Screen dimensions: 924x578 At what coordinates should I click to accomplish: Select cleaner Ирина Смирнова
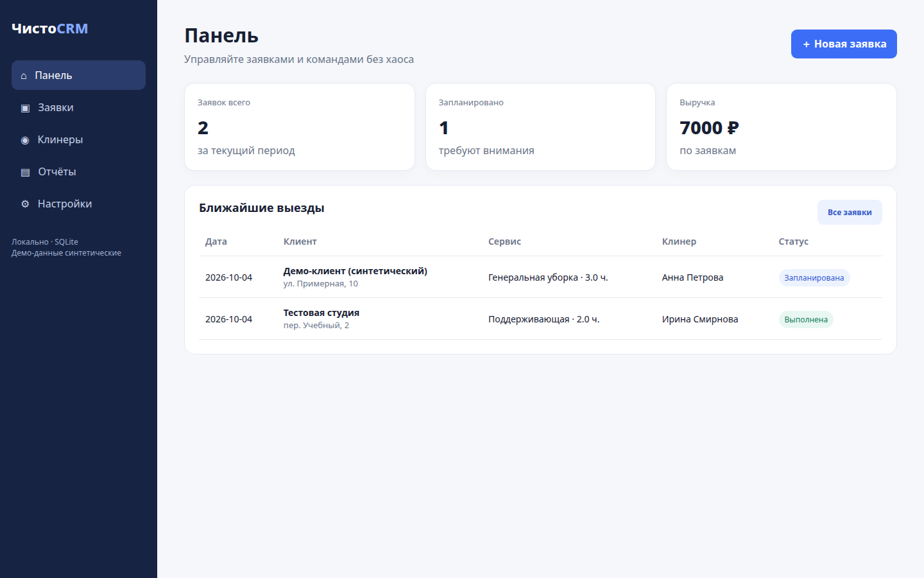700,319
